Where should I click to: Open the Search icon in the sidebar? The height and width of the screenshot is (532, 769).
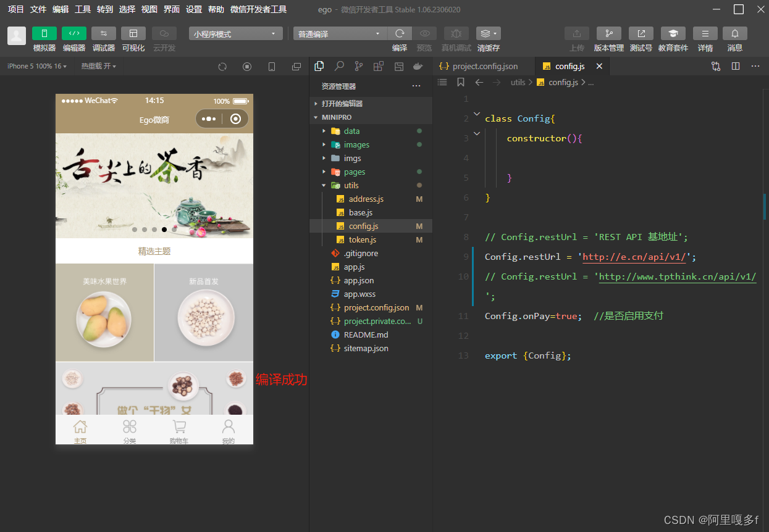coord(339,66)
